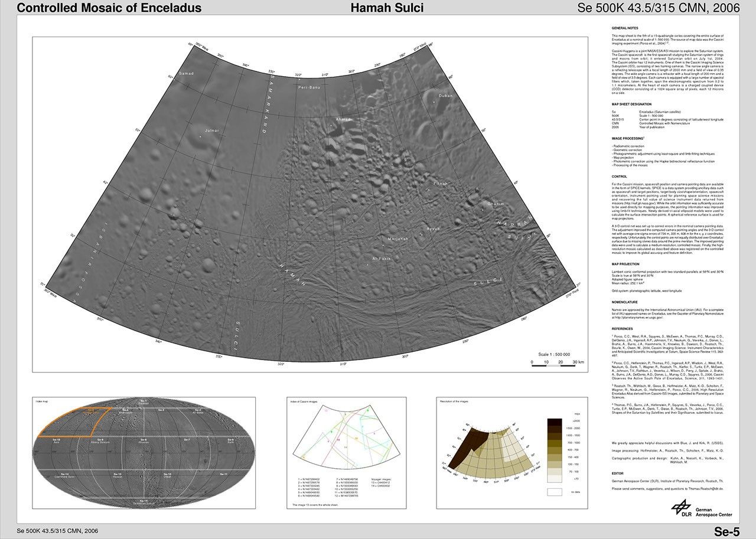Click the Al-Fakik crater marker label

pos(381,259)
